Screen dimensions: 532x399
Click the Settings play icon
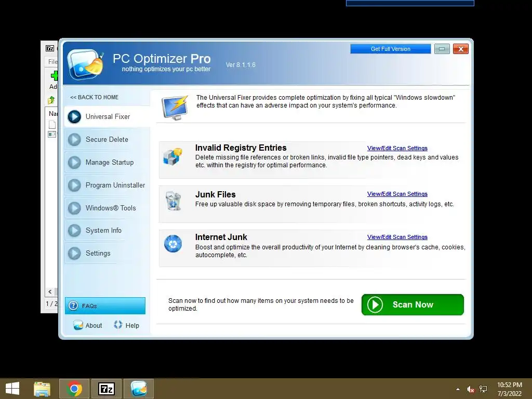click(74, 254)
